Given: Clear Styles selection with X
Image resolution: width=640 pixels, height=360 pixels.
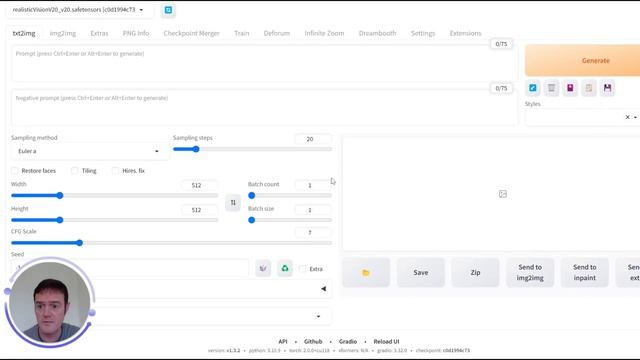Looking at the screenshot, I should pyautogui.click(x=627, y=117).
